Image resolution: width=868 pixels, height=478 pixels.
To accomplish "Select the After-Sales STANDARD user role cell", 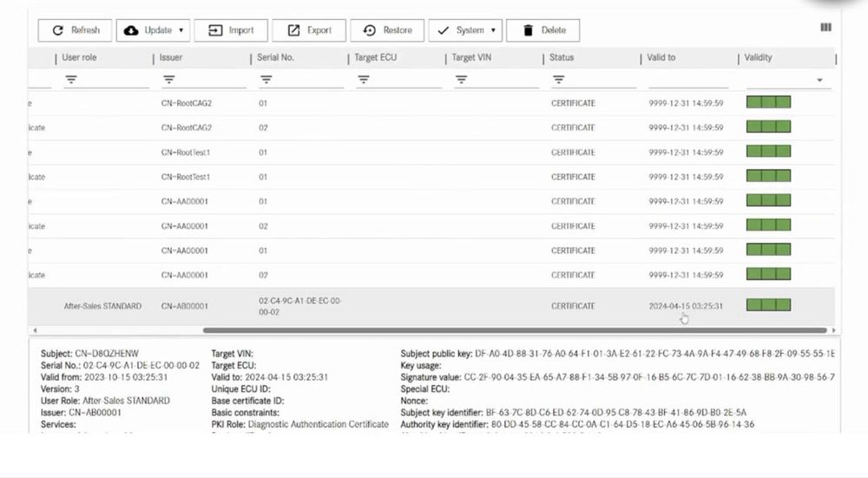I will tap(102, 306).
